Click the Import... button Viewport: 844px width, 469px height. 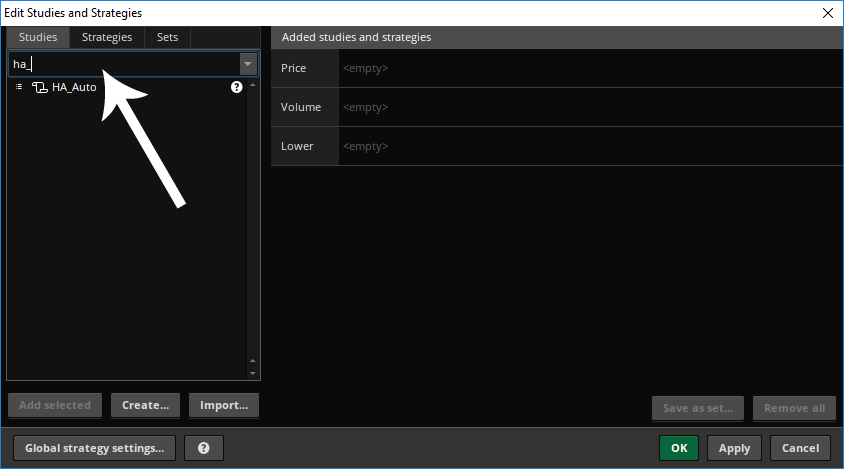[x=224, y=405]
